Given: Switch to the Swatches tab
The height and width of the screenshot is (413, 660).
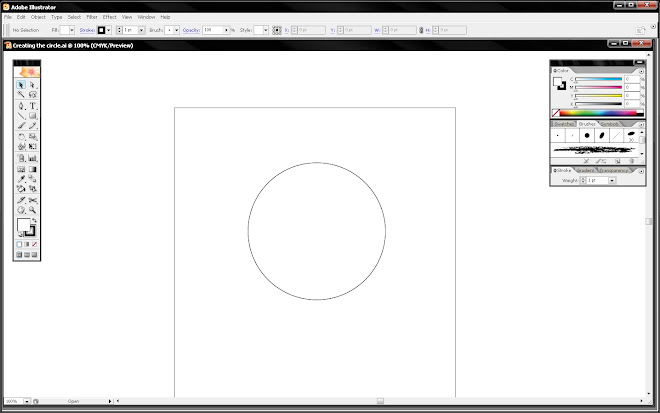Looking at the screenshot, I should coord(564,124).
